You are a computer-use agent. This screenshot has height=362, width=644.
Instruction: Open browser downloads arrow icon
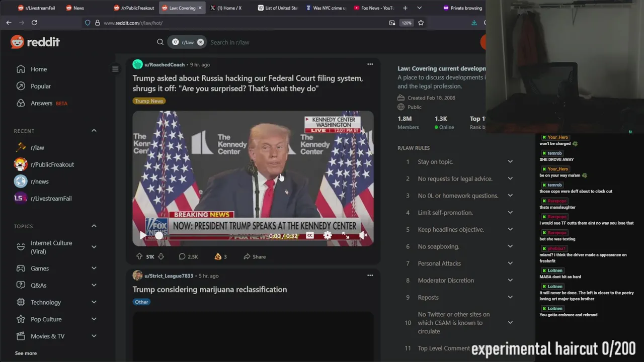tap(474, 23)
